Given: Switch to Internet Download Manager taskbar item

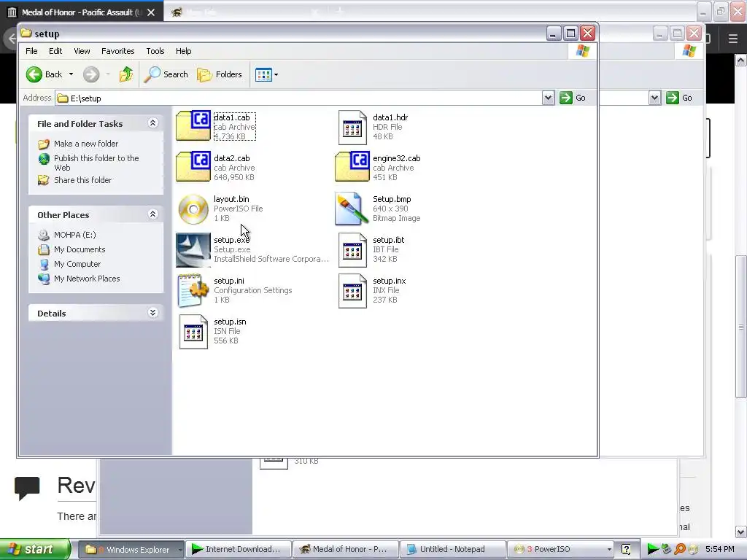Looking at the screenshot, I should pos(238,550).
